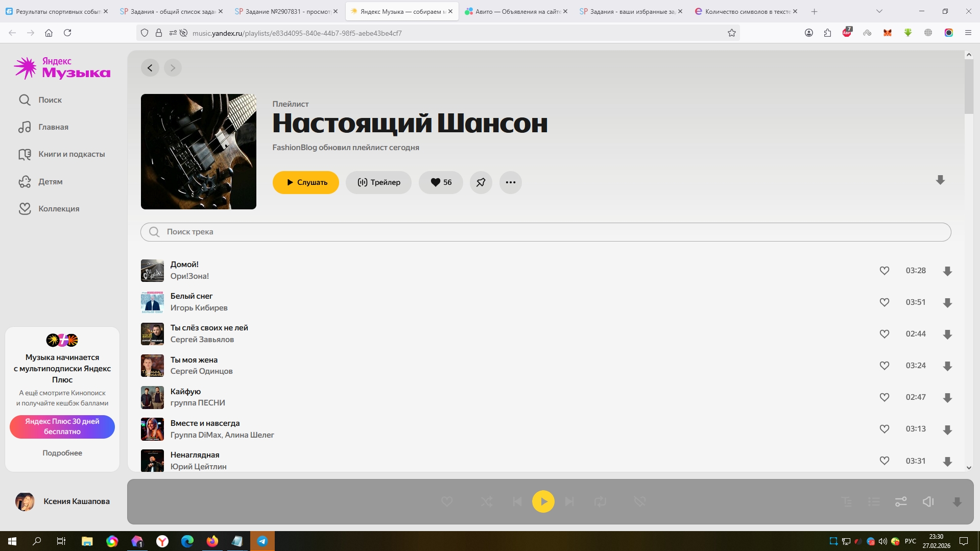Open the Windows notification center
Viewport: 980px width, 551px height.
(964, 541)
